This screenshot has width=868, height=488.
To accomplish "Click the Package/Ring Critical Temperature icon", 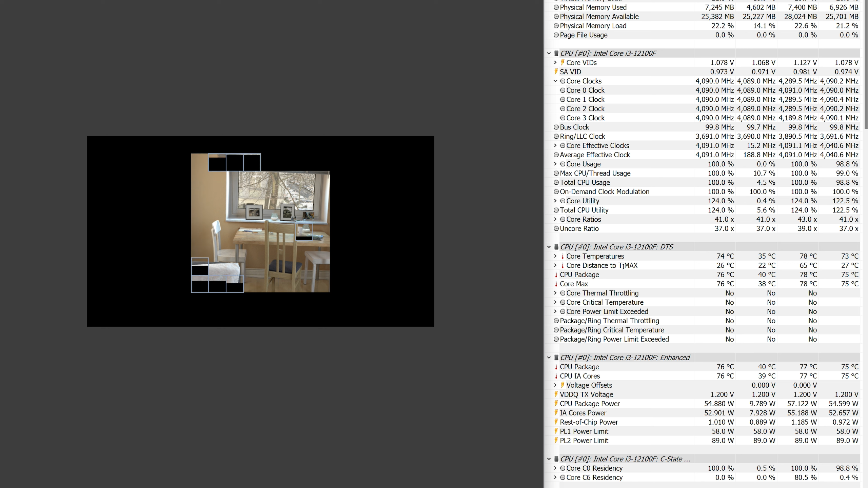I will click(556, 330).
